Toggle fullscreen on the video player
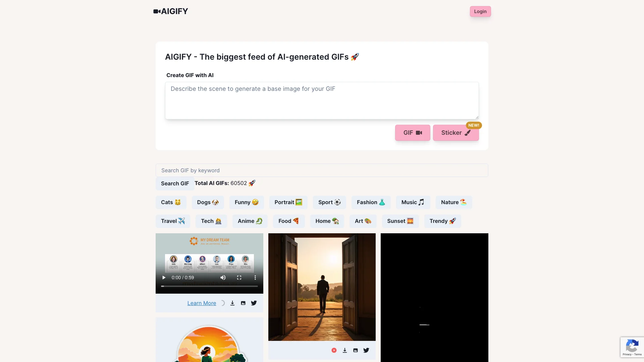The width and height of the screenshot is (644, 362). [x=239, y=277]
